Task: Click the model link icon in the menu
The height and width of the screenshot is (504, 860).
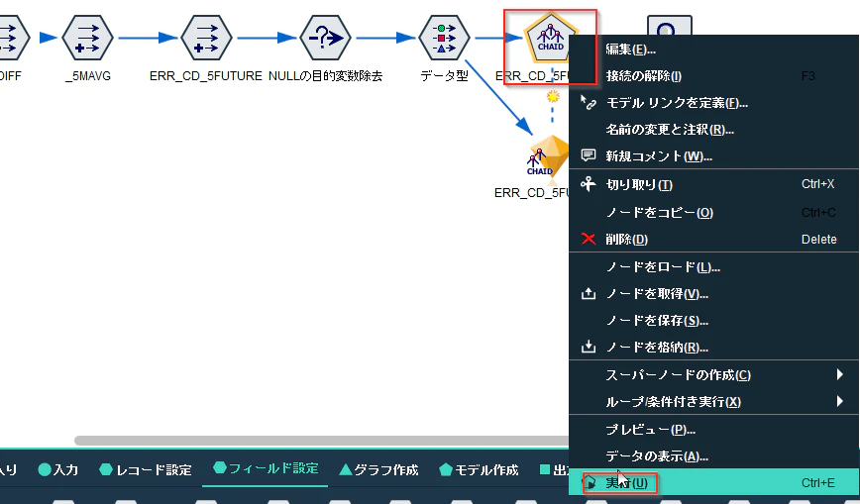Action: [x=588, y=103]
